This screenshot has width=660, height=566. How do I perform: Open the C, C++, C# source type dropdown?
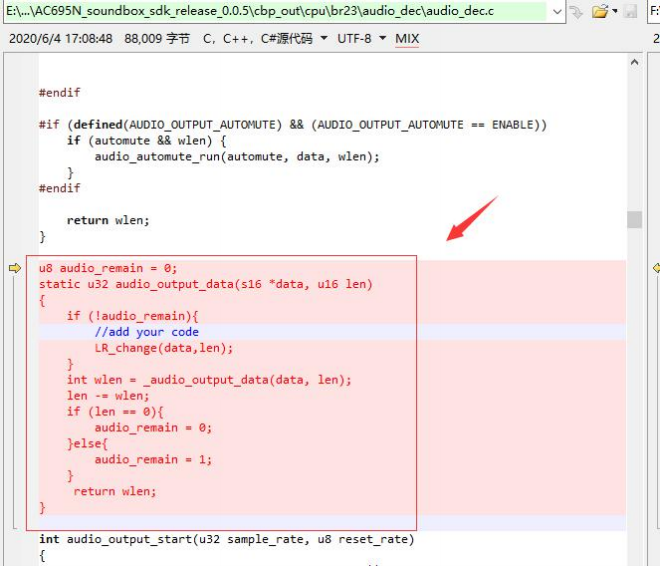pos(324,38)
